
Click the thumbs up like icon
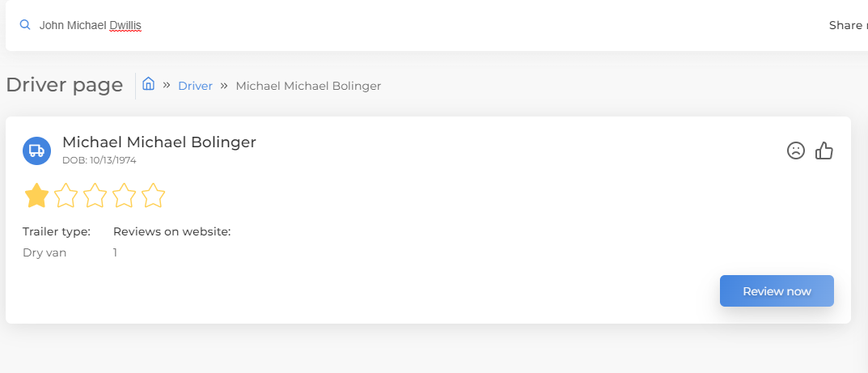[x=824, y=150]
